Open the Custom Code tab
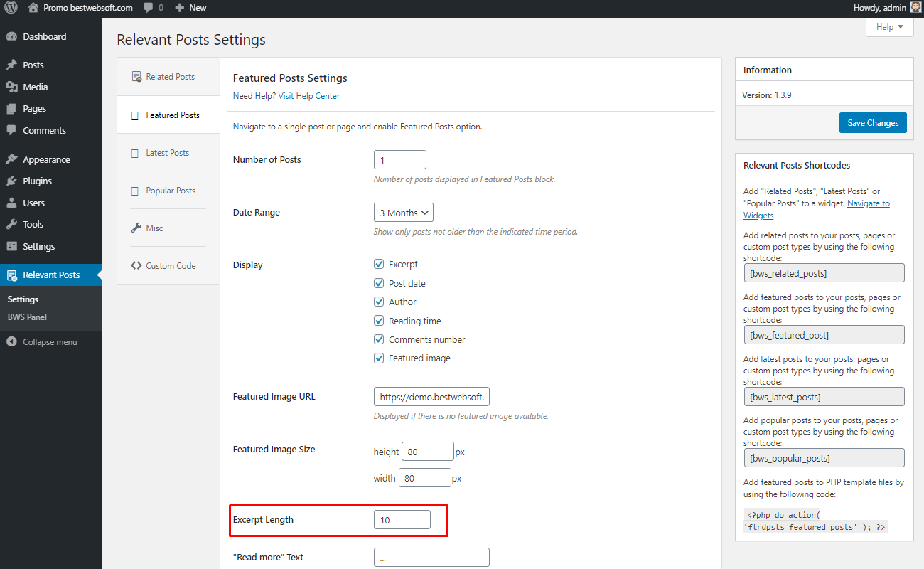 click(x=168, y=266)
